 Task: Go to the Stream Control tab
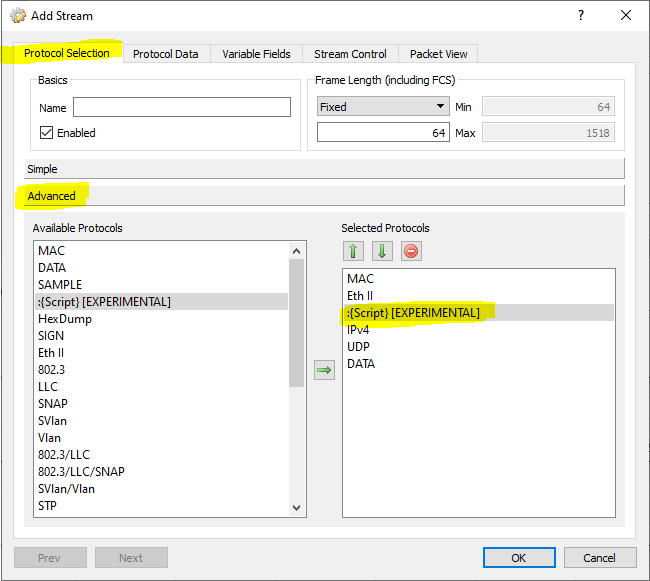tap(350, 54)
